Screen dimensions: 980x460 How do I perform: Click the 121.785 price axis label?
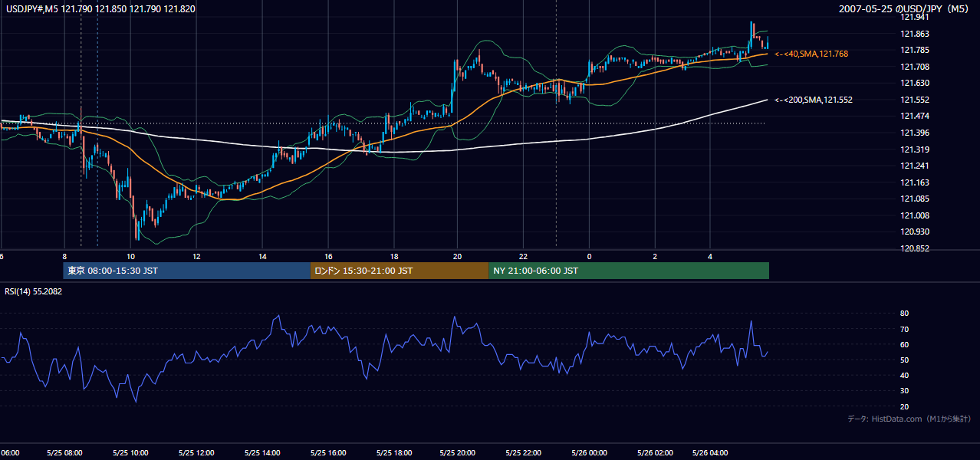coord(915,50)
